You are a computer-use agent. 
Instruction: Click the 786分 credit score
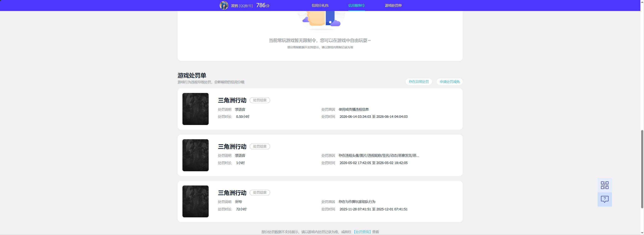263,5
